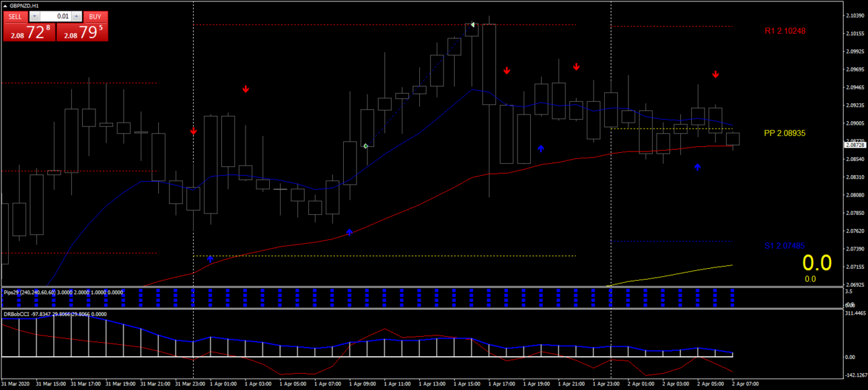
Task: Click the BUY button
Action: click(x=96, y=16)
